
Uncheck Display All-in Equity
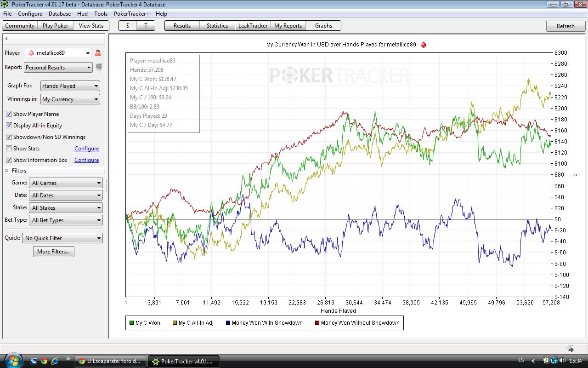click(9, 126)
